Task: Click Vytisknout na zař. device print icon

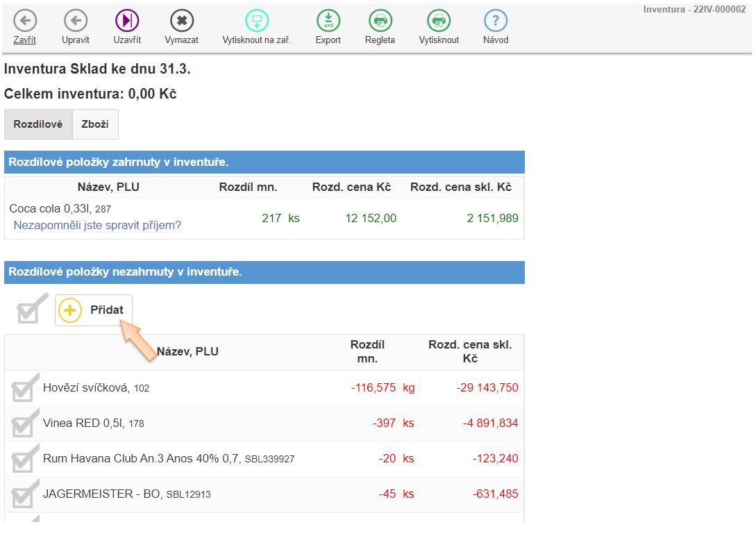Action: point(256,21)
